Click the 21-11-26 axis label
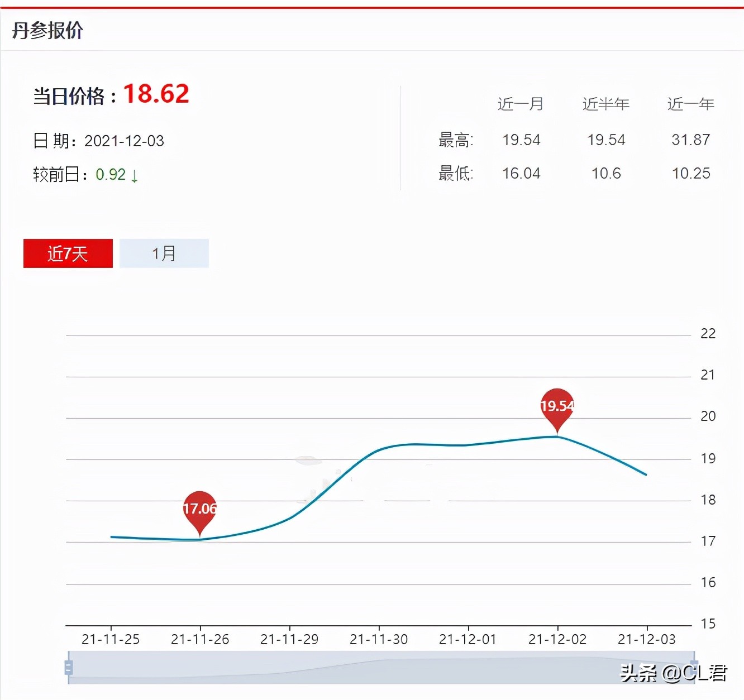This screenshot has height=700, width=744. pyautogui.click(x=200, y=639)
